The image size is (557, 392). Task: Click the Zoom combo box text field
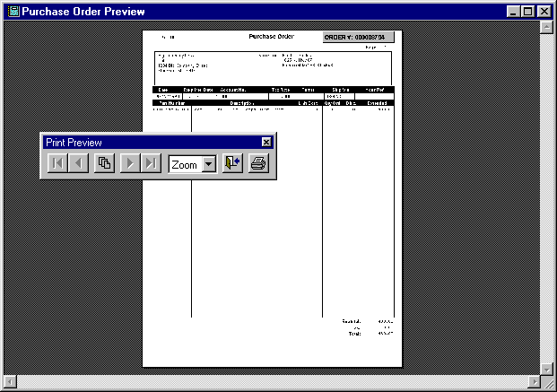pyautogui.click(x=185, y=165)
